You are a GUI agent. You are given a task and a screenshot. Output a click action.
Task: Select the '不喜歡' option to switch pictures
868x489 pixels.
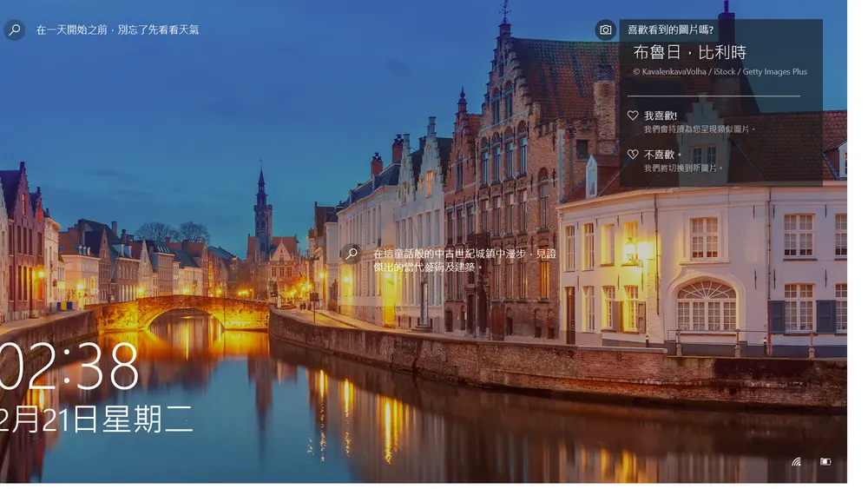pos(661,155)
